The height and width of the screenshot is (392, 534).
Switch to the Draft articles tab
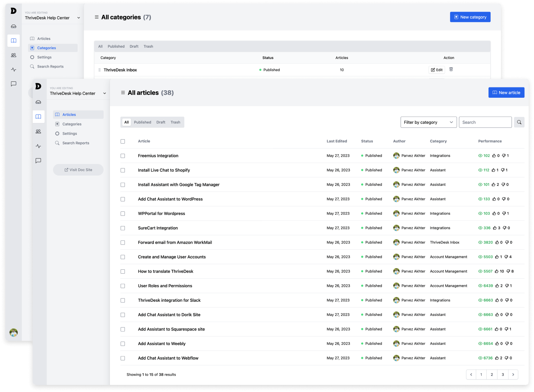(x=161, y=122)
